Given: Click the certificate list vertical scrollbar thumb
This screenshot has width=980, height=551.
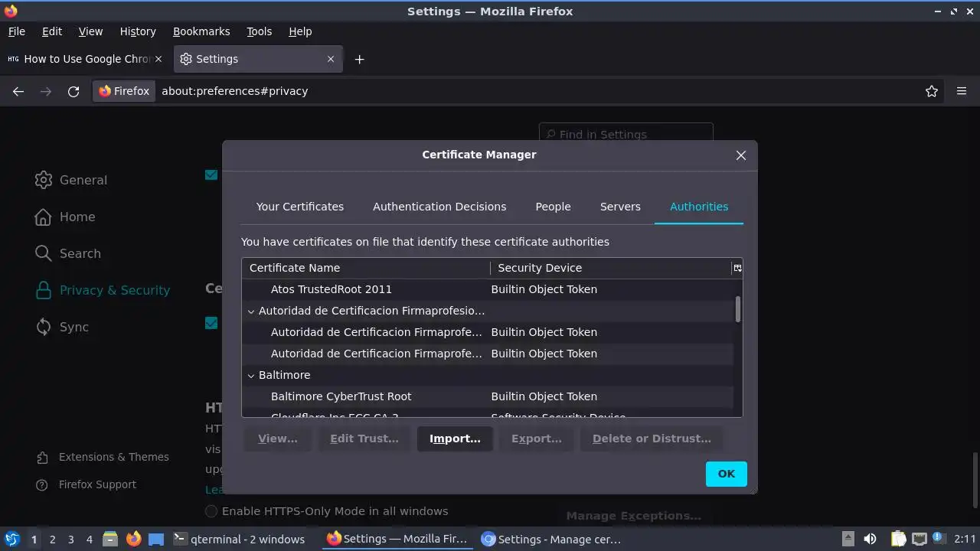Looking at the screenshot, I should coord(738,309).
